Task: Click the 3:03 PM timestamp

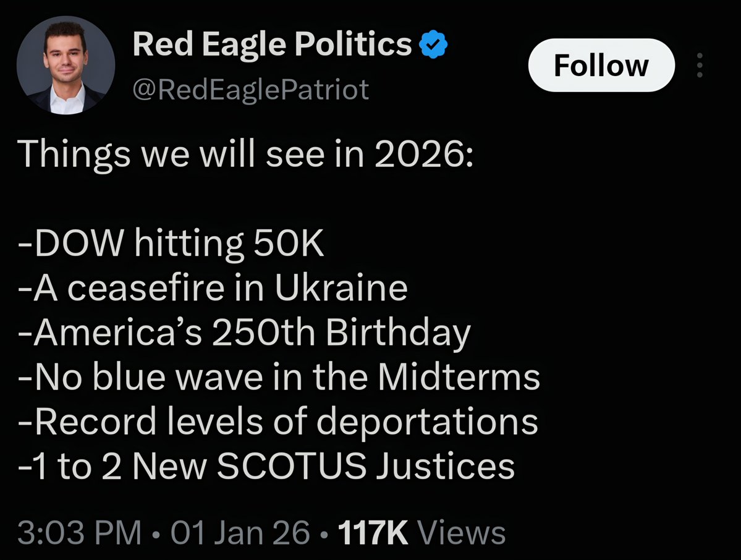Action: click(79, 533)
